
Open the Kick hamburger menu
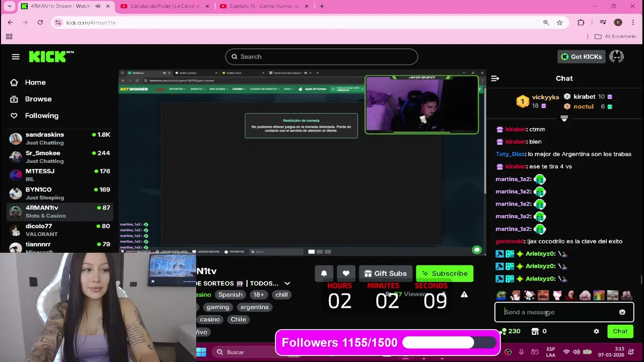(x=16, y=57)
